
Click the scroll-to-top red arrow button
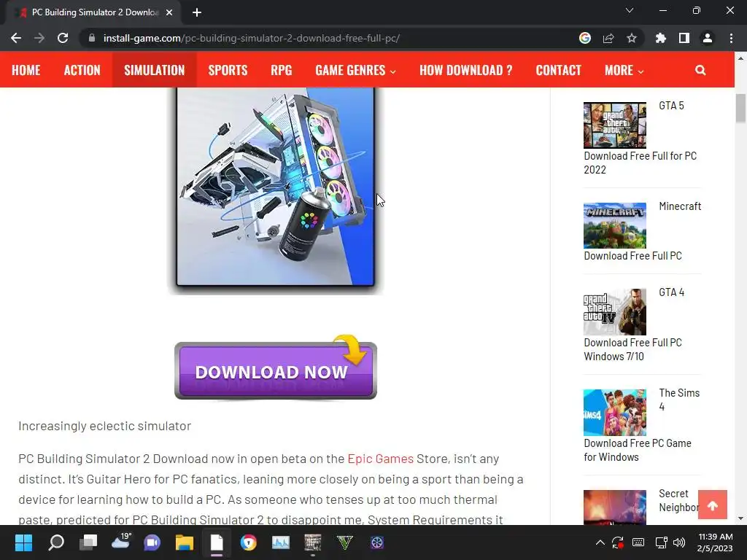(713, 505)
